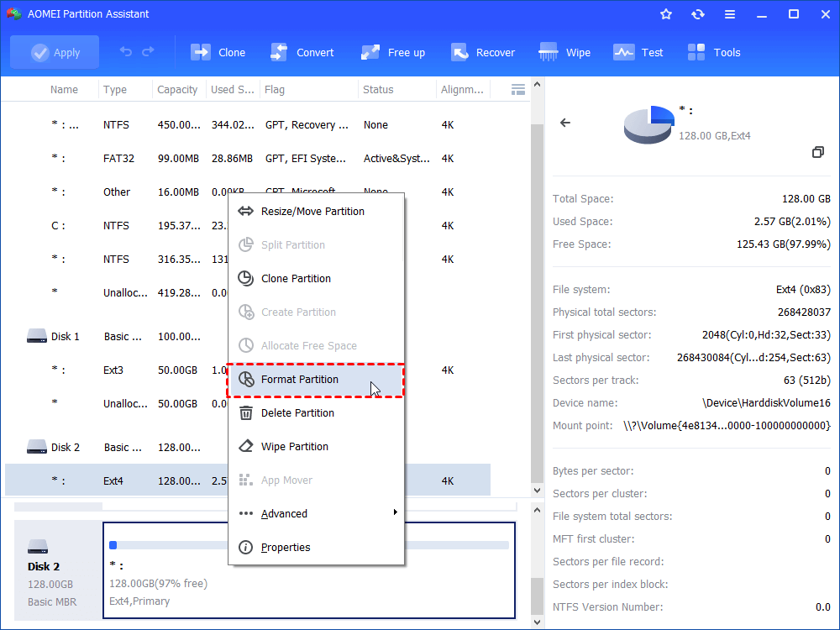
Task: Open the title bar dropdown menu icon
Action: [x=730, y=14]
